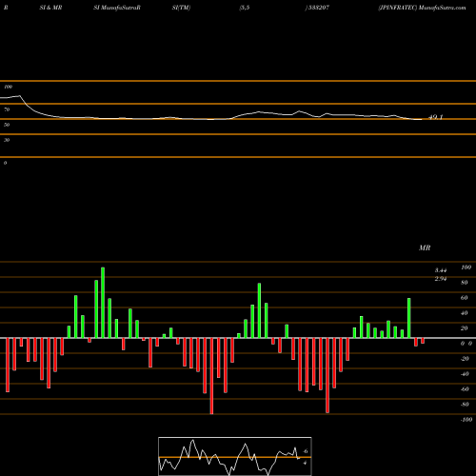Click the MR axis label 80
Viewport: 476px width, 476px height.
465,283
